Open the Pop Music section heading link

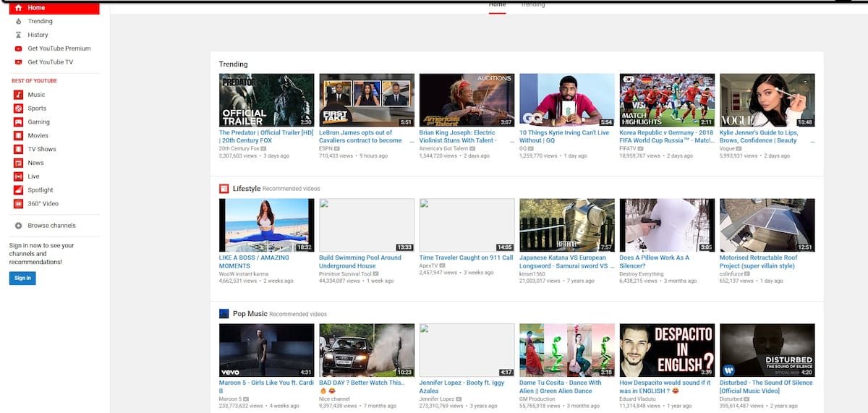(x=250, y=314)
